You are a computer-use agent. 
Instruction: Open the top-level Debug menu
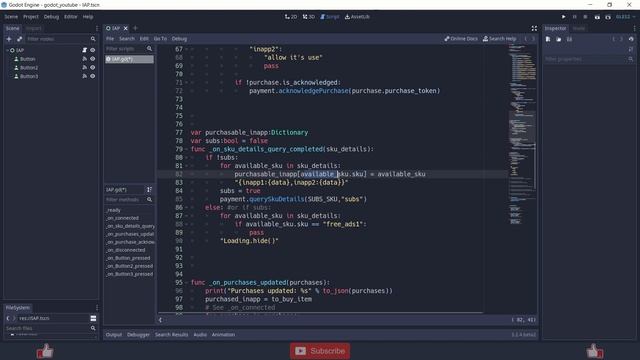tap(51, 17)
